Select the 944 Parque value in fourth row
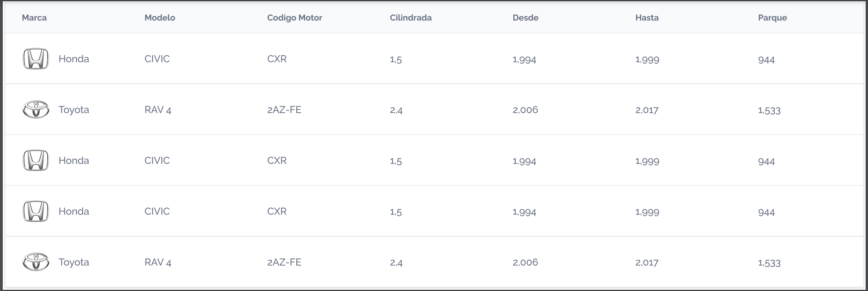Image resolution: width=868 pixels, height=291 pixels. [766, 213]
